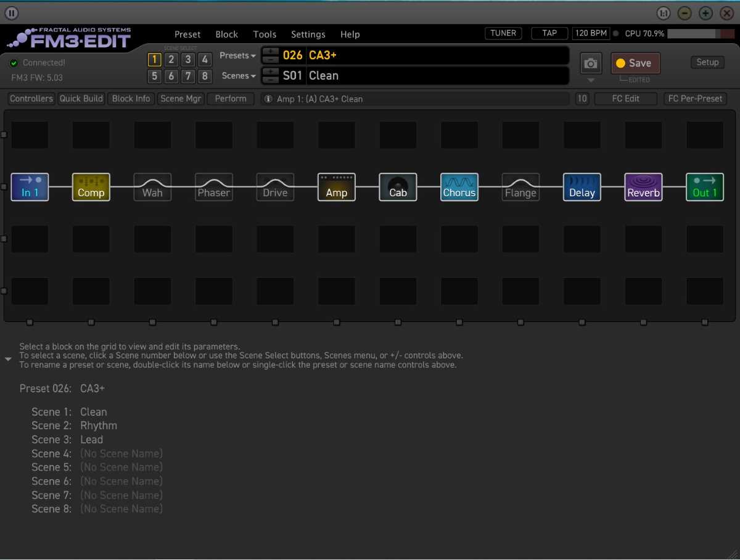Decrement the preset number with minus
The image size is (740, 560).
pos(271,59)
